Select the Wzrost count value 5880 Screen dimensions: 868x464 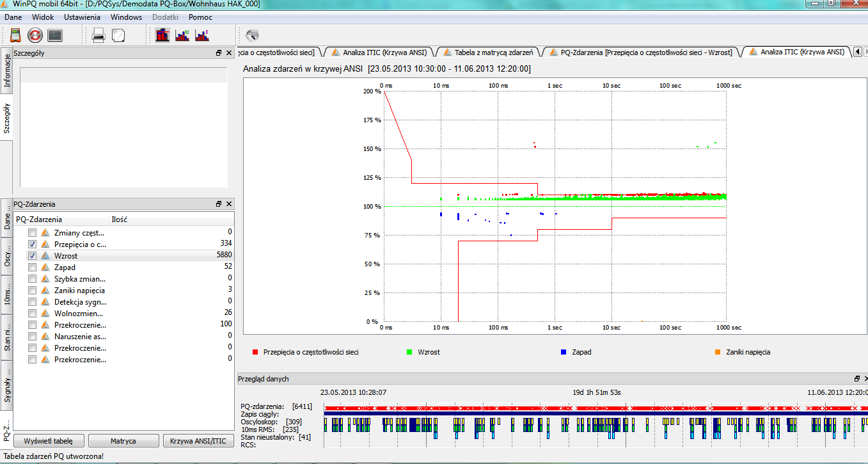(224, 255)
